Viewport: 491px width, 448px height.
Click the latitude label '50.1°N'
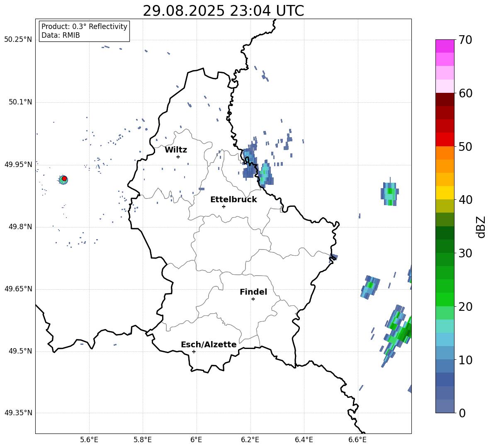click(20, 102)
